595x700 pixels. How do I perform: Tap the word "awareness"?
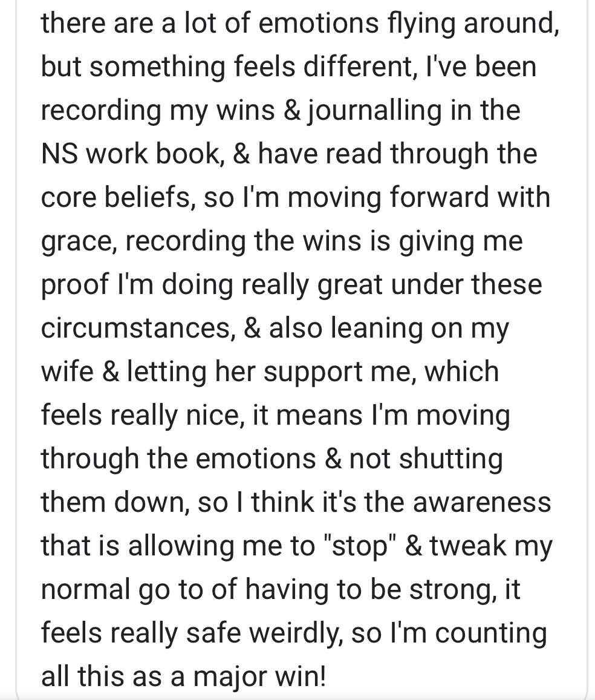(x=482, y=502)
